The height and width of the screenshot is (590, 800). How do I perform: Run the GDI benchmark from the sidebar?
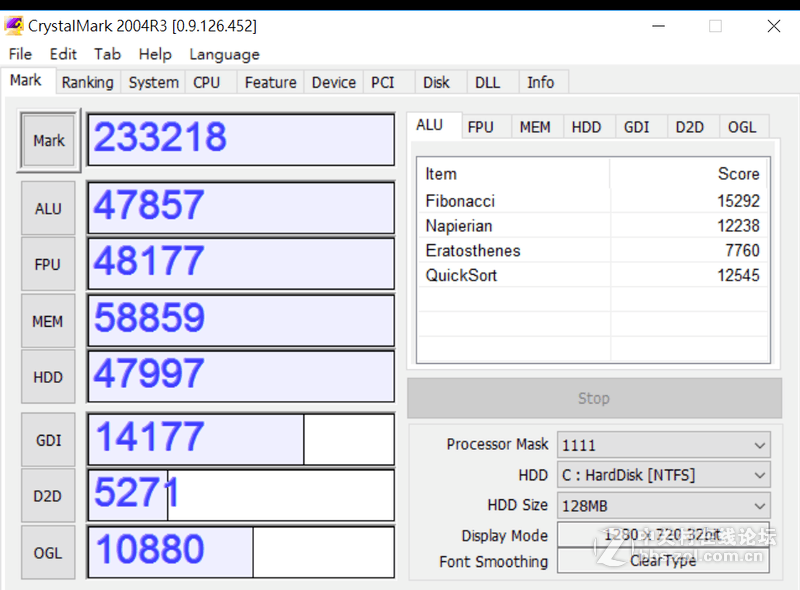click(x=47, y=440)
